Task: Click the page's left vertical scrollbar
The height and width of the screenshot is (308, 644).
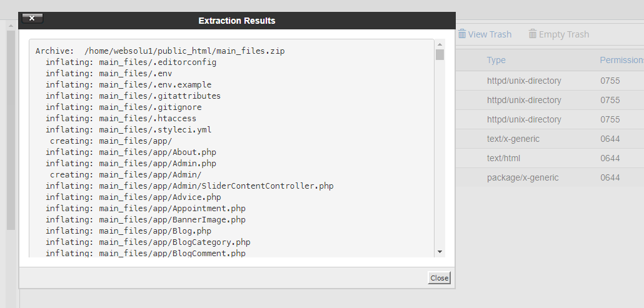Action: click(11, 125)
